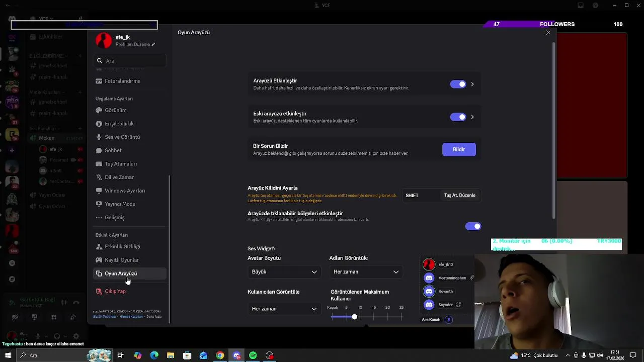The image size is (644, 362).
Task: Open soundboard icon in voice panel
Action: [x=73, y=317]
